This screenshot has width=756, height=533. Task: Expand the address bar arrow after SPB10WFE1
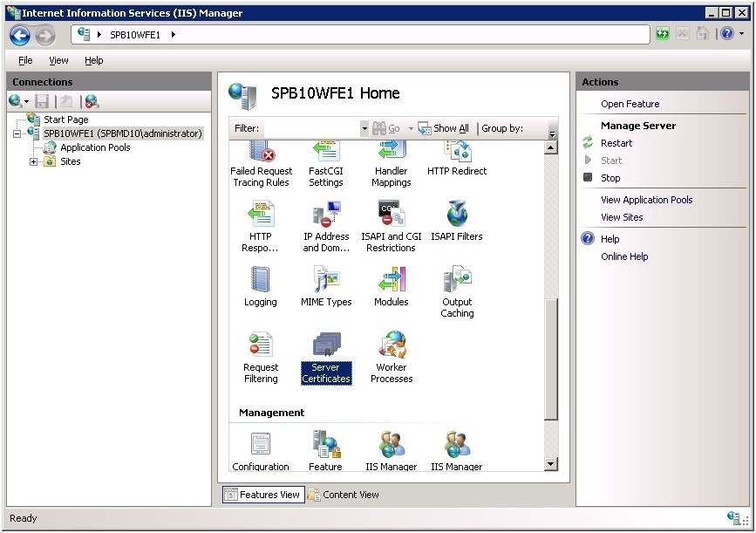[x=174, y=35]
